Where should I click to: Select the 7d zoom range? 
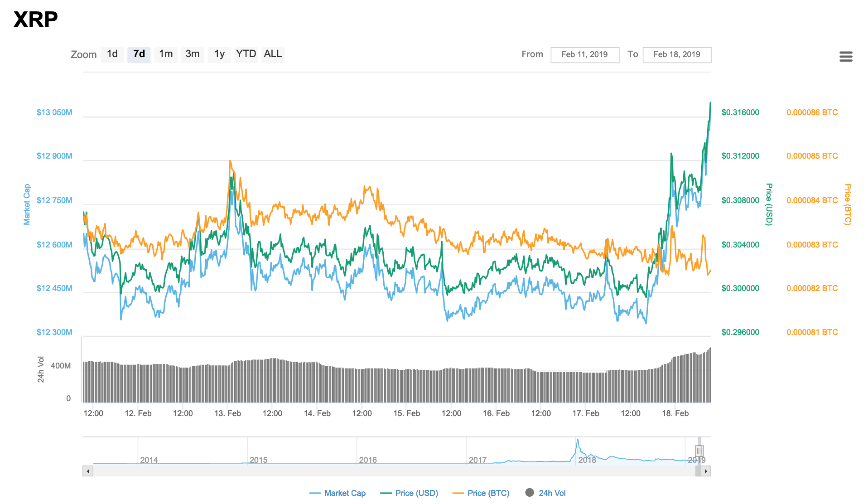point(139,54)
